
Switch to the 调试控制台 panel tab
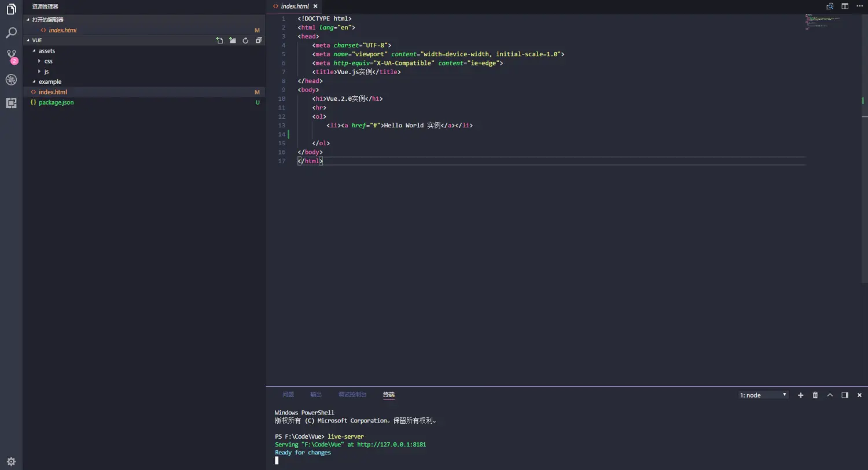click(352, 395)
